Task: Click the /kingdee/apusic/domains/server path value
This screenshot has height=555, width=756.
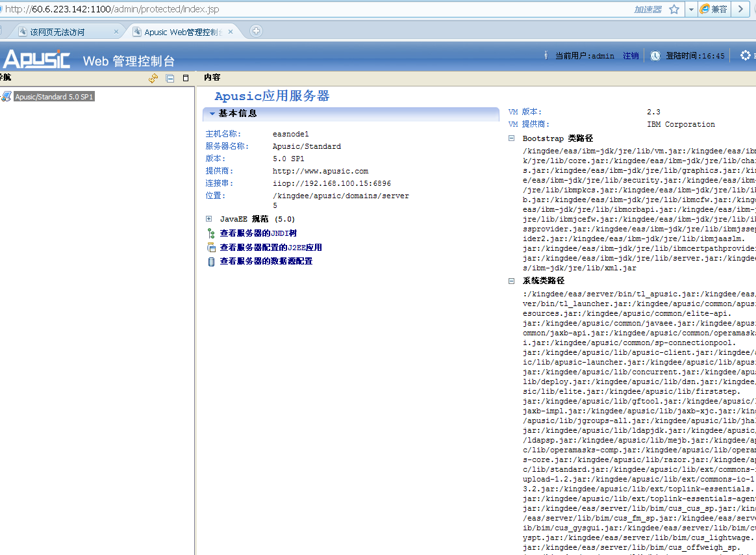Action: point(341,200)
